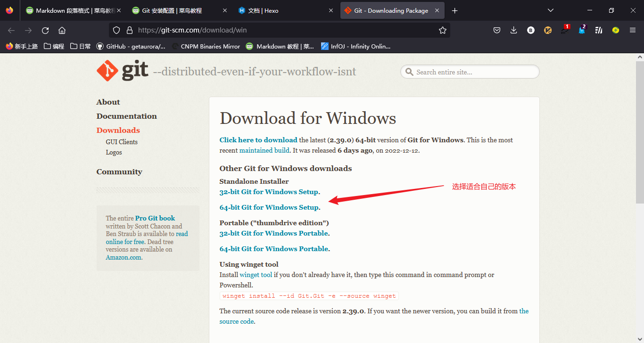This screenshot has height=343, width=644.
Task: View site security padlock information
Action: [130, 30]
